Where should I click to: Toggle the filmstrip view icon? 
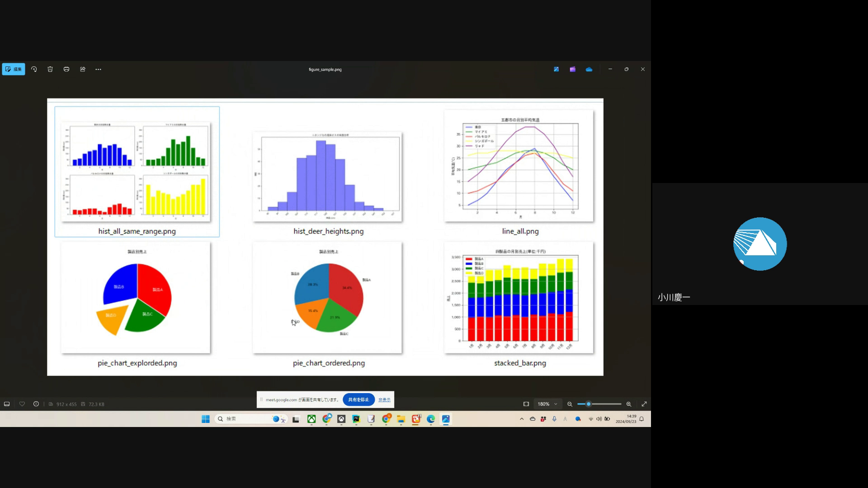7,404
